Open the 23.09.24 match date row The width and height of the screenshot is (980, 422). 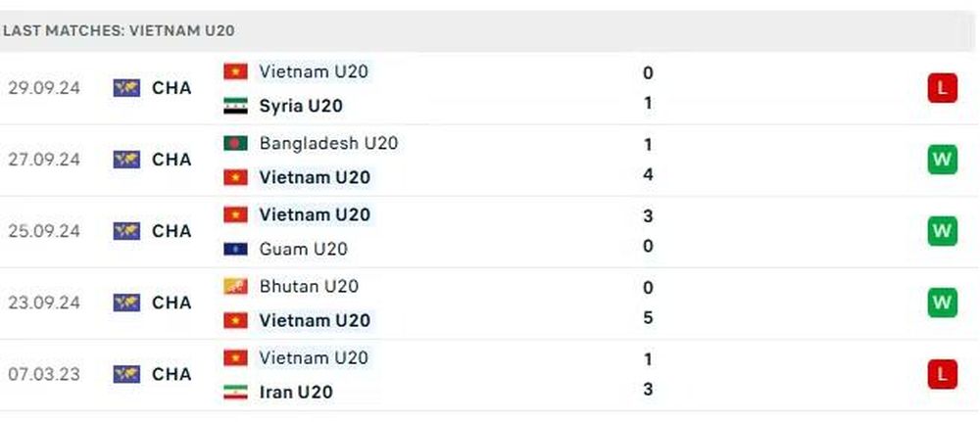click(490, 304)
